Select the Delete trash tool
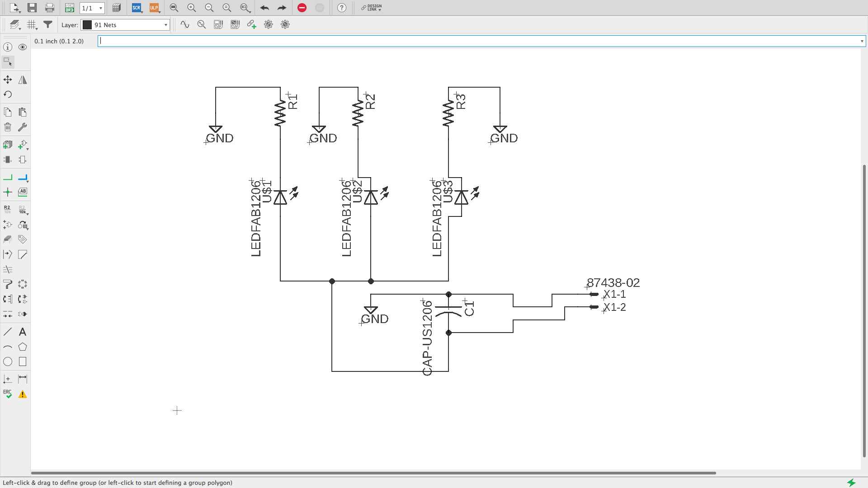This screenshot has height=488, width=868. (8, 127)
